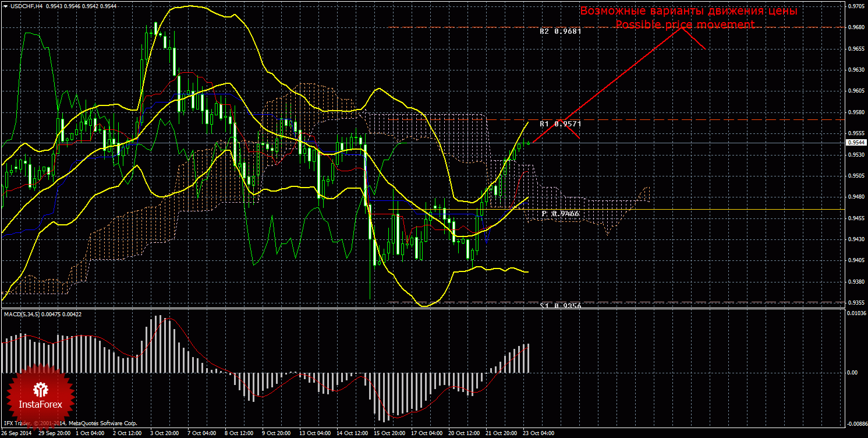868x438 pixels.
Task: Click the 7 Oct 04:00 time label
Action: 201,433
